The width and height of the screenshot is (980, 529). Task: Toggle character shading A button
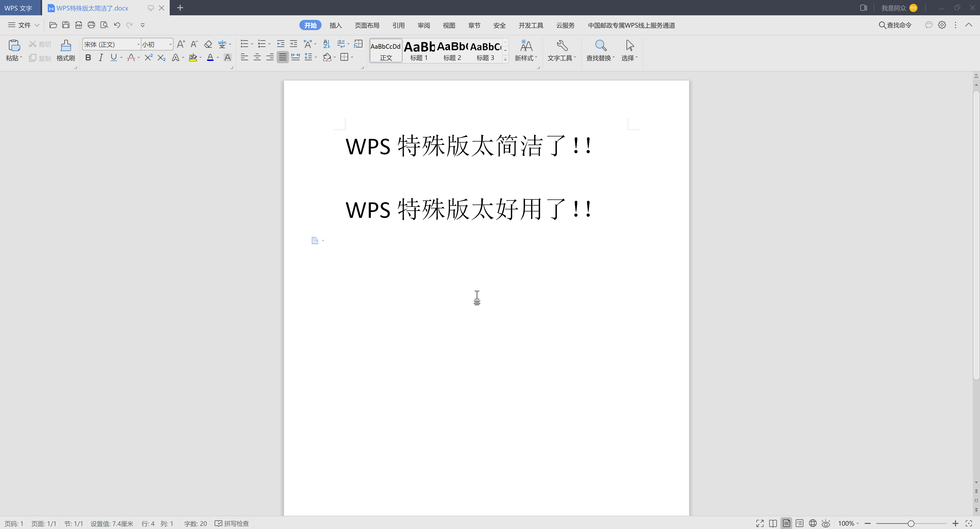[x=227, y=57]
